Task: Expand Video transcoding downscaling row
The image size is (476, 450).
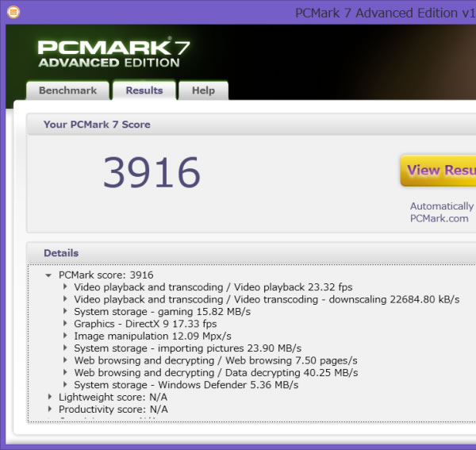Action: coord(65,298)
